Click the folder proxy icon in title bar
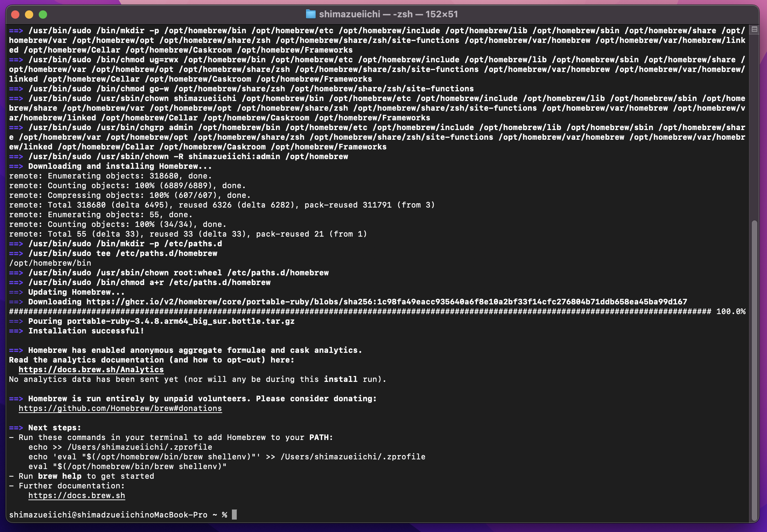Screen dimensions: 767x532 point(311,14)
